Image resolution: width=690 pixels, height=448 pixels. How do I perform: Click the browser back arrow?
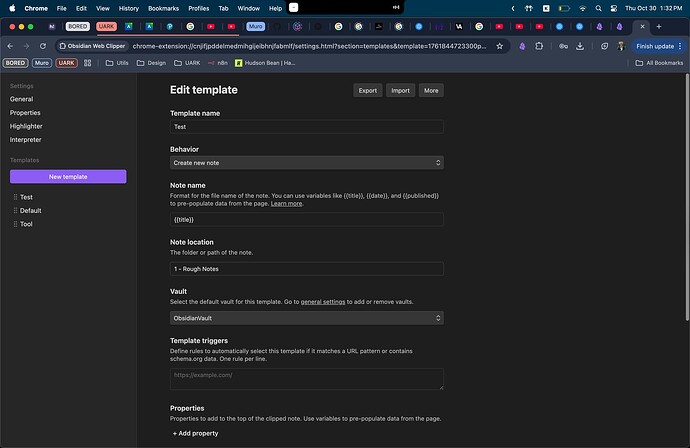click(x=10, y=46)
